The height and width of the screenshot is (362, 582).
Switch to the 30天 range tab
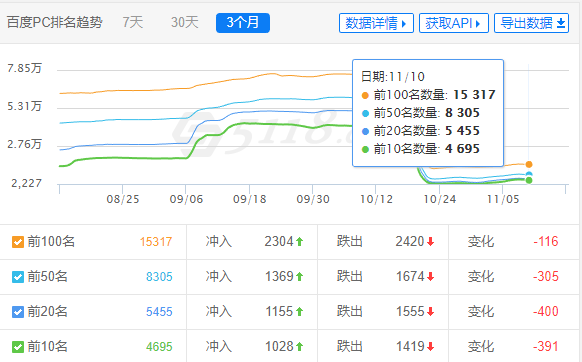click(184, 22)
